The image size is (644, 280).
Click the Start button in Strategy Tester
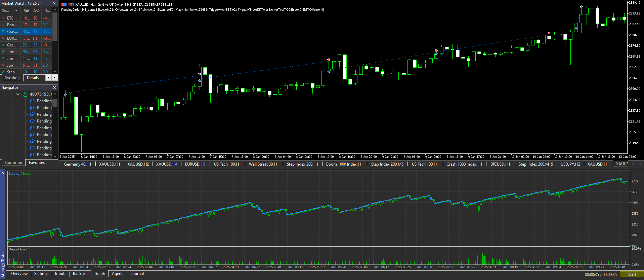(632, 274)
